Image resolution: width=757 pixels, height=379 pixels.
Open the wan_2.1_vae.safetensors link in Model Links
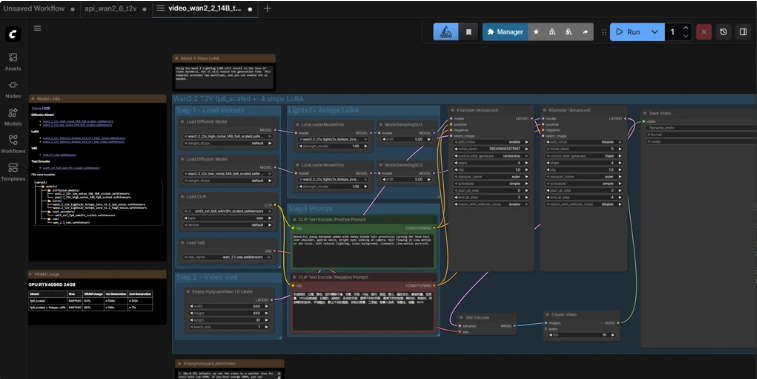click(59, 155)
